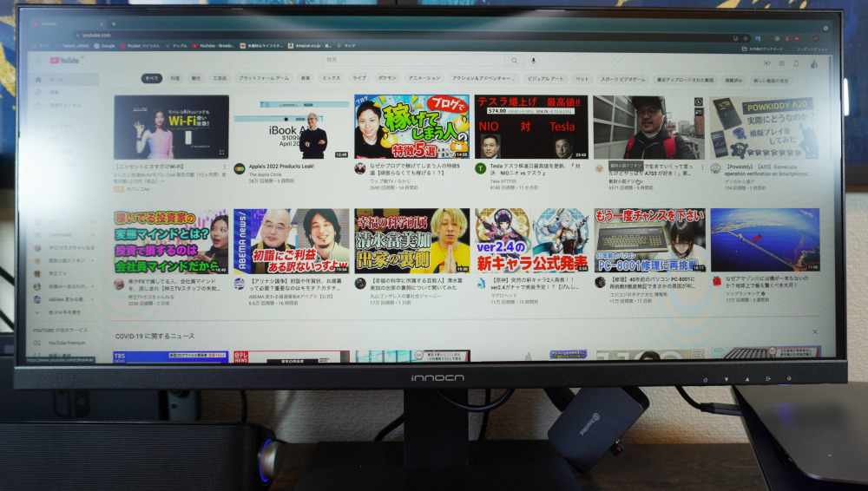The width and height of the screenshot is (868, 491).
Task: Open the account avatar menu
Action: [814, 62]
